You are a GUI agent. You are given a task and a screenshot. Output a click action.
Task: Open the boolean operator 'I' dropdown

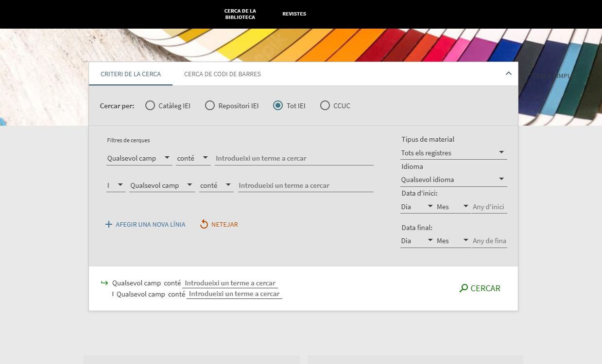click(x=116, y=185)
